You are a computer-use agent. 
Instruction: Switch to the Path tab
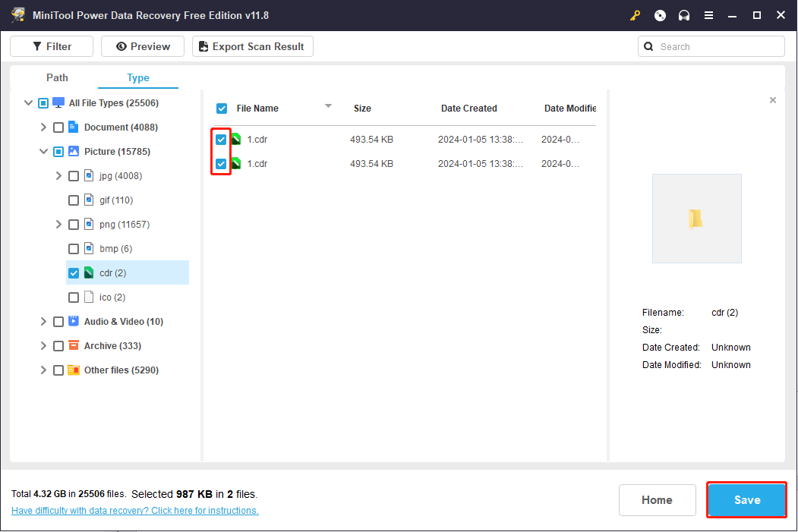57,77
